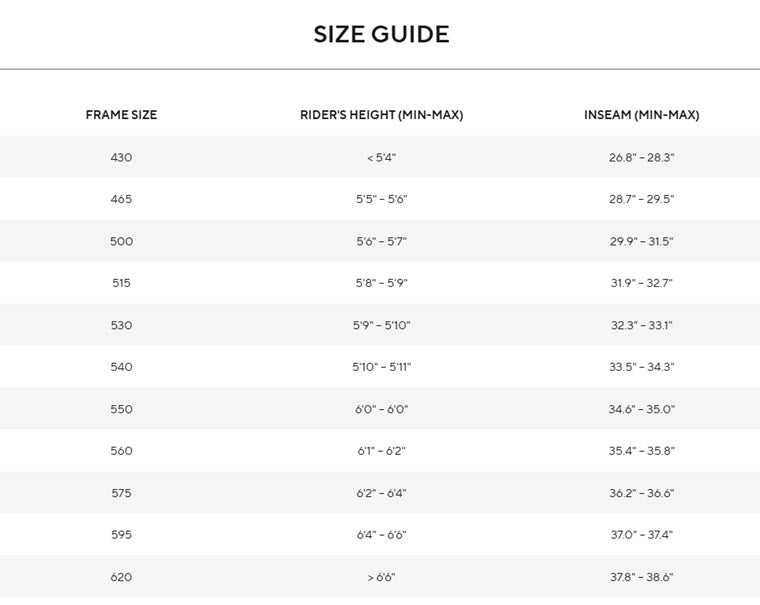Select the 500 frame size entry
This screenshot has width=760, height=605.
tap(121, 241)
